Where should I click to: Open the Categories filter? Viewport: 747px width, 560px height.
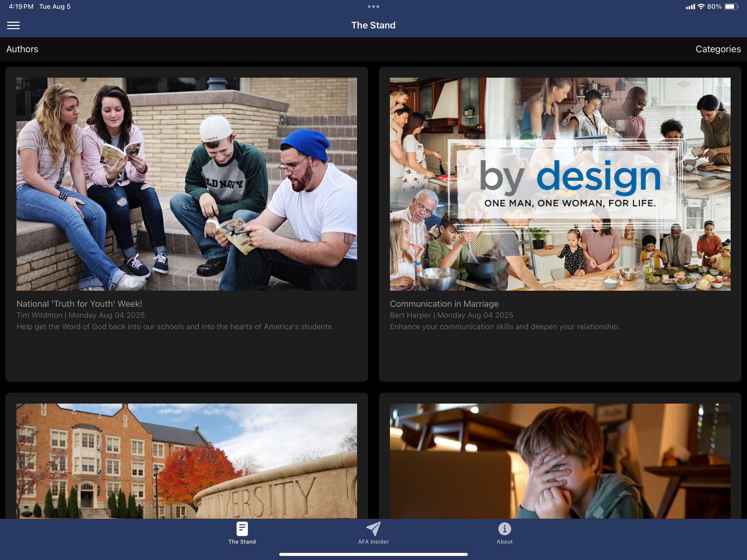[718, 49]
